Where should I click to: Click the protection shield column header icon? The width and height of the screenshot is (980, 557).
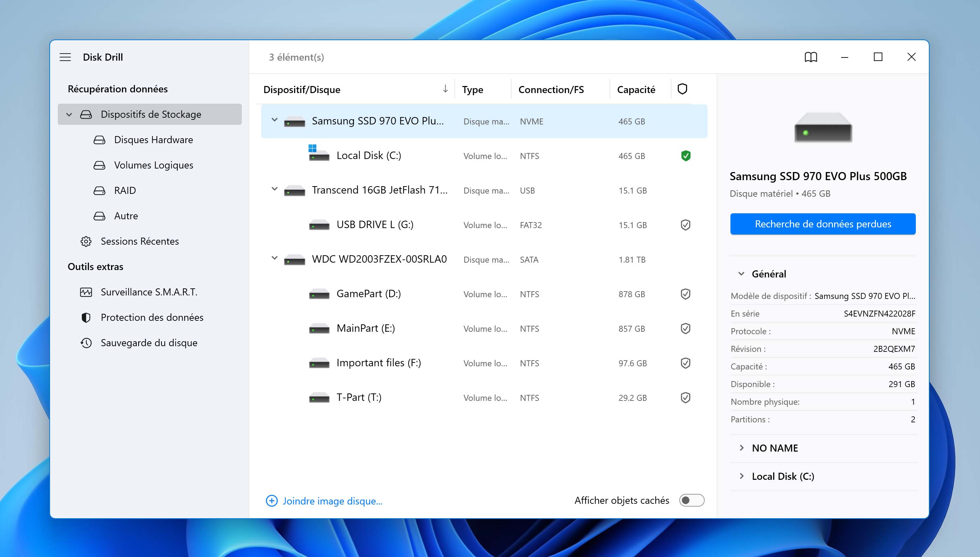682,89
